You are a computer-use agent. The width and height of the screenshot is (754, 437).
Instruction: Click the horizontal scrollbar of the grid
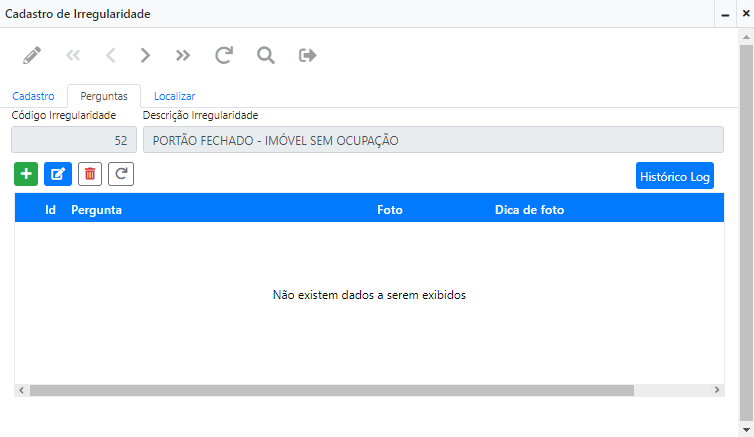[330, 390]
